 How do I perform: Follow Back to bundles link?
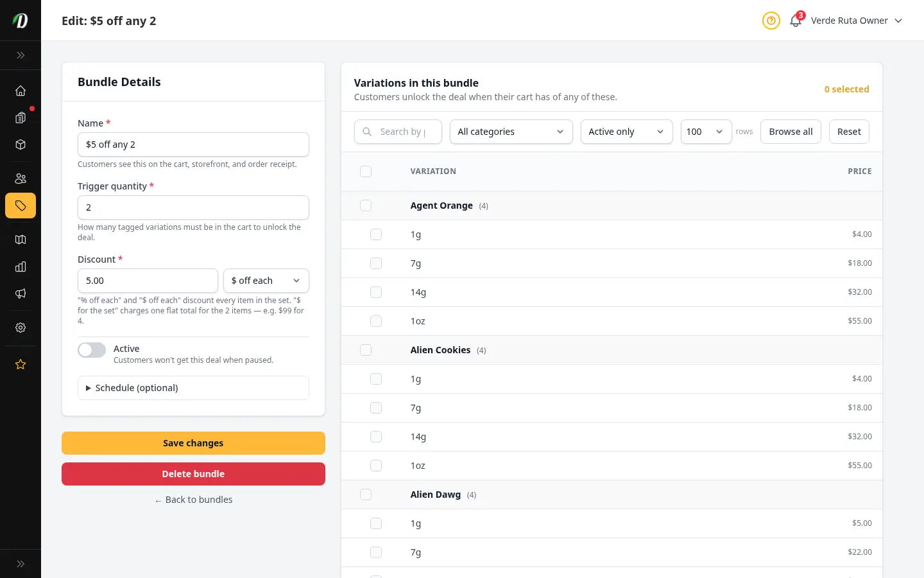[193, 500]
